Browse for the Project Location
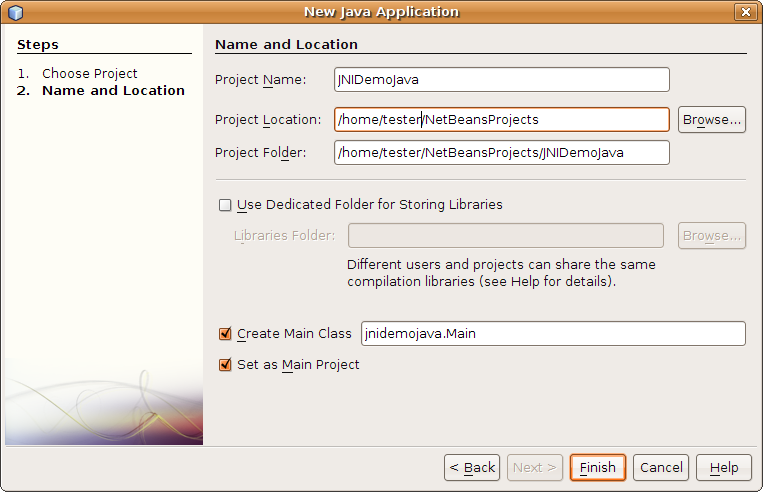763x492 pixels. click(711, 120)
